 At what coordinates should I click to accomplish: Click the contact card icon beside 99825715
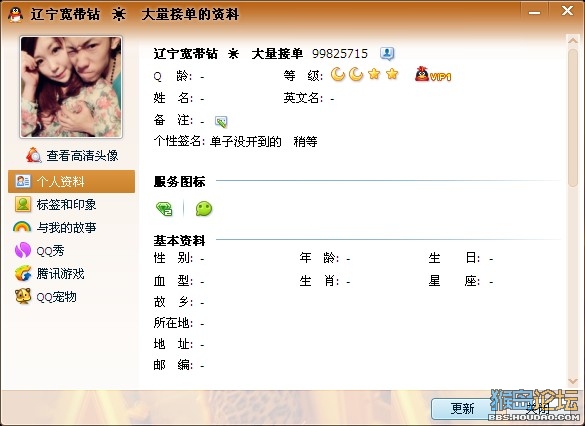point(387,54)
